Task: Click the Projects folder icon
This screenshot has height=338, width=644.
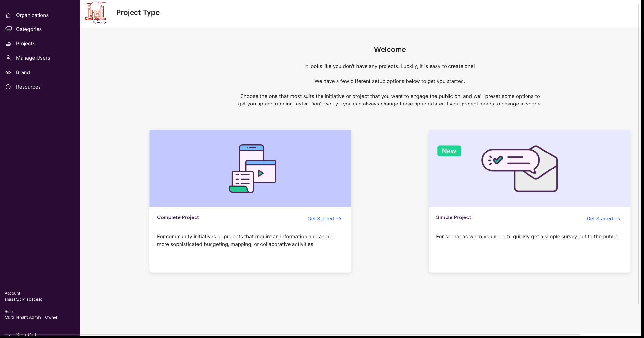Action: (8, 44)
